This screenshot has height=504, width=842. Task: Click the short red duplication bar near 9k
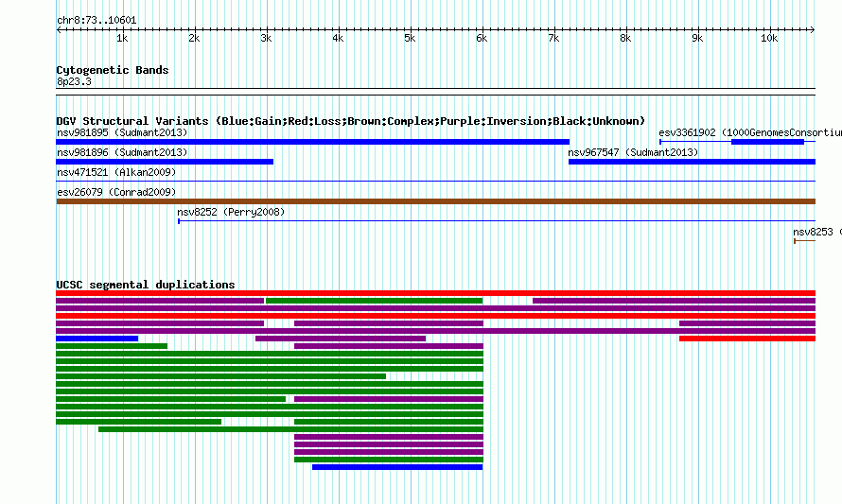(747, 339)
